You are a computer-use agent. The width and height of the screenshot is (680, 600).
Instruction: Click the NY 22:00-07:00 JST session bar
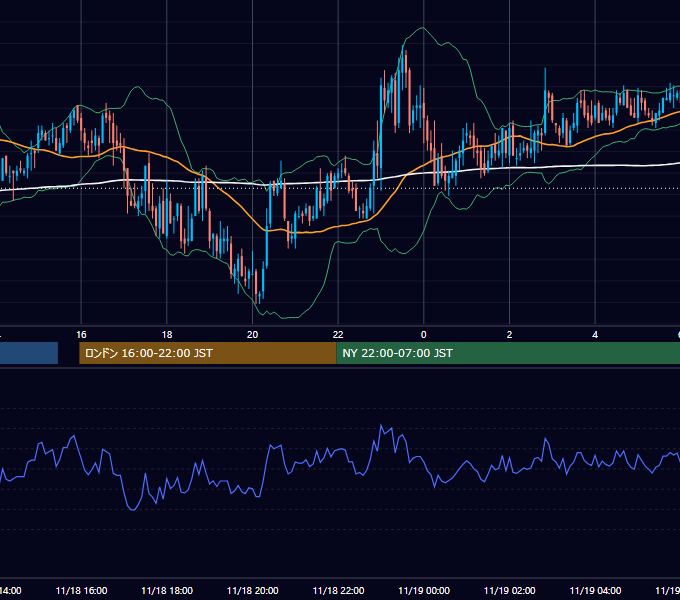tap(508, 353)
